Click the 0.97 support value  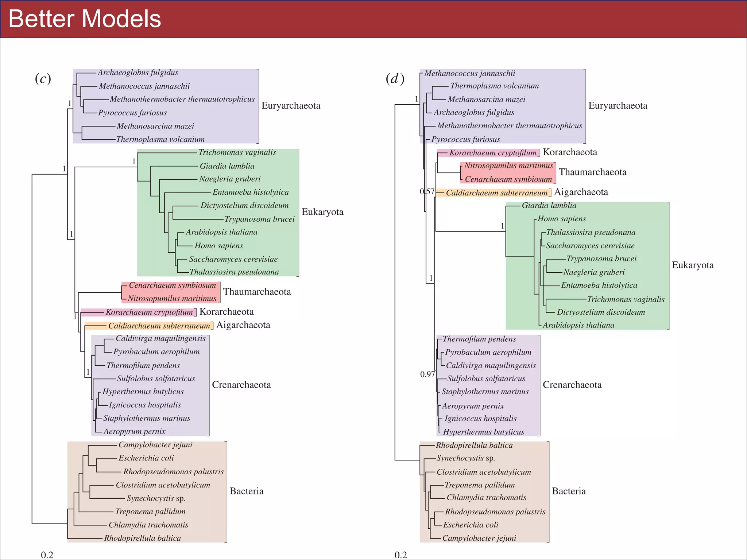427,374
